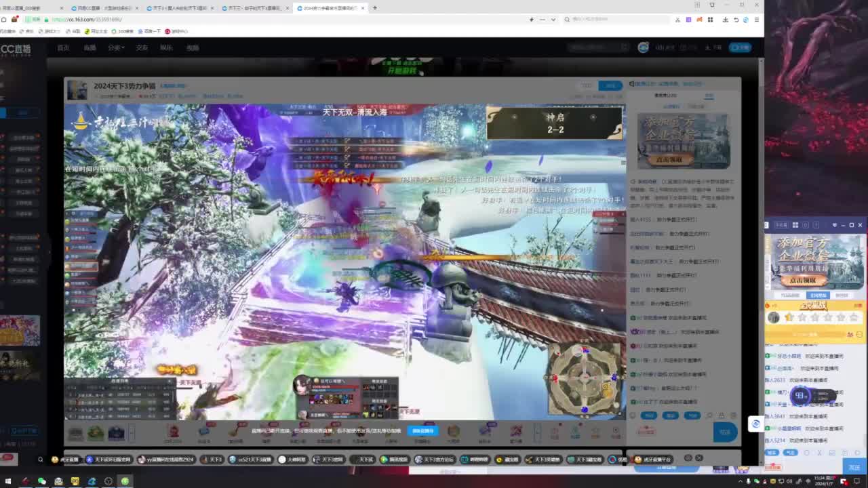This screenshot has width=868, height=488.
Task: Click the blue button in stream notice bar
Action: 422,430
